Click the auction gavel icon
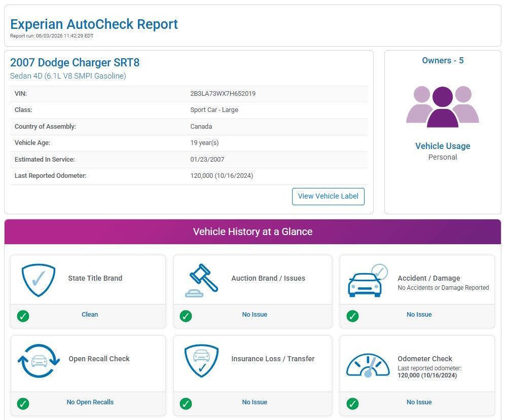 [x=202, y=280]
